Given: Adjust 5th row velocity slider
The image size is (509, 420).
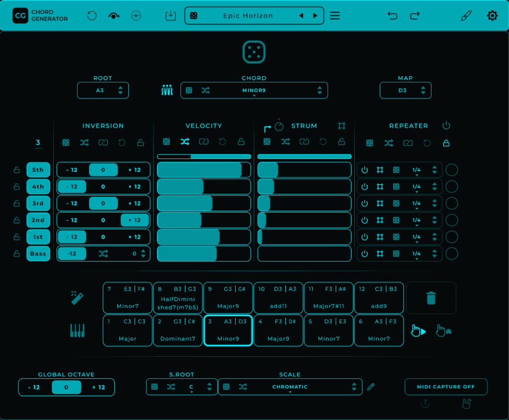Looking at the screenshot, I should click(x=204, y=170).
